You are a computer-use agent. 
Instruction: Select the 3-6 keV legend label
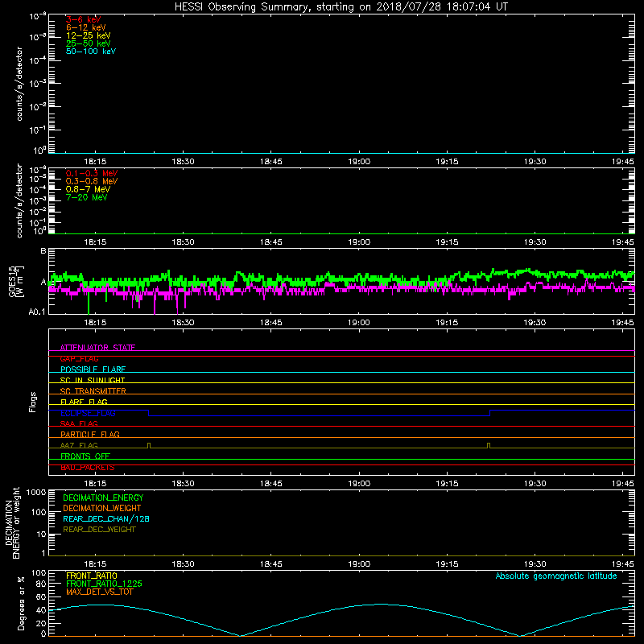[84, 19]
